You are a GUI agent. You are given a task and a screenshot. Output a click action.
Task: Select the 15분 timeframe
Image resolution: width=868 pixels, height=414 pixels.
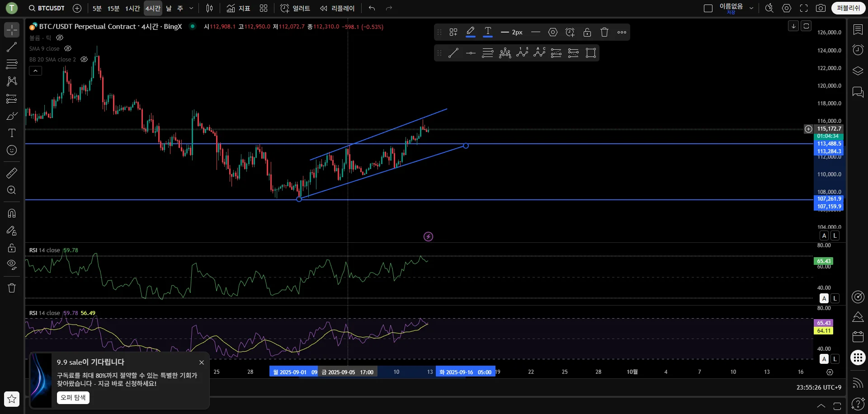point(113,8)
